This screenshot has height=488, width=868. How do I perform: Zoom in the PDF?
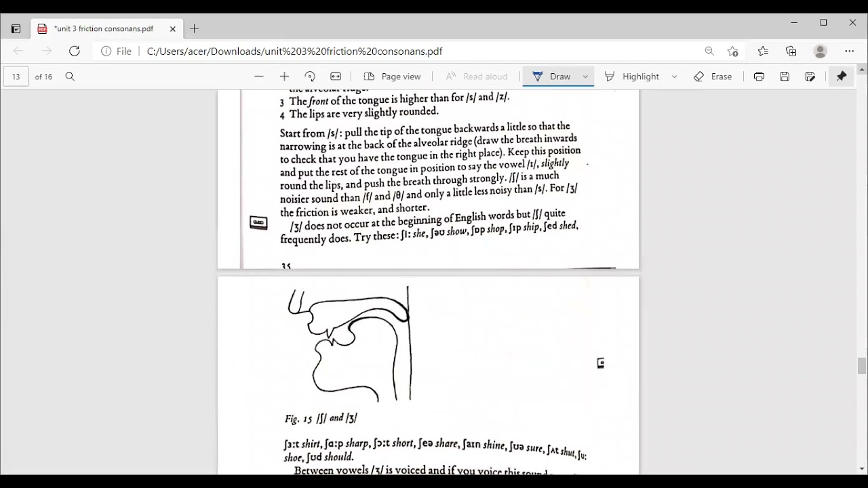(285, 77)
